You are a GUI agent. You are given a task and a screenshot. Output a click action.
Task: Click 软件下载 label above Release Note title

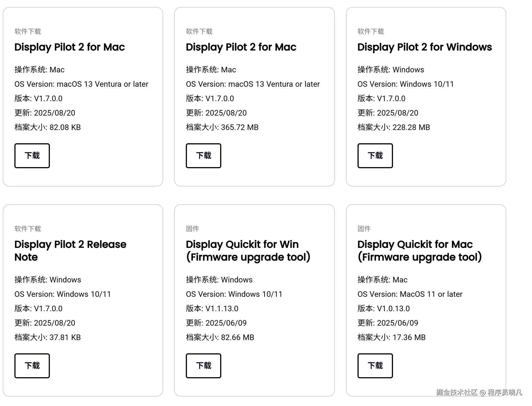pyautogui.click(x=28, y=229)
